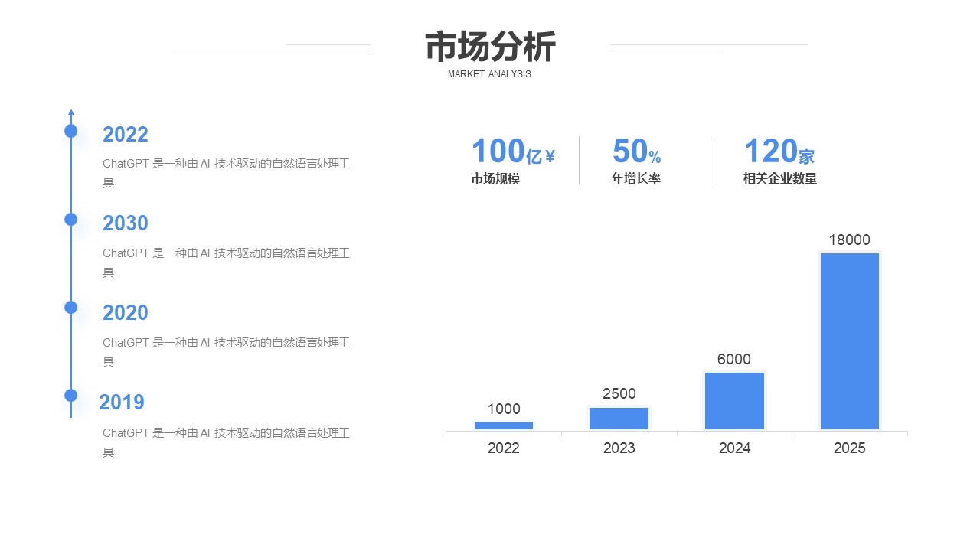The image size is (980, 551).
Task: Click the ChatGPT description under 2019 heading
Action: pyautogui.click(x=227, y=442)
